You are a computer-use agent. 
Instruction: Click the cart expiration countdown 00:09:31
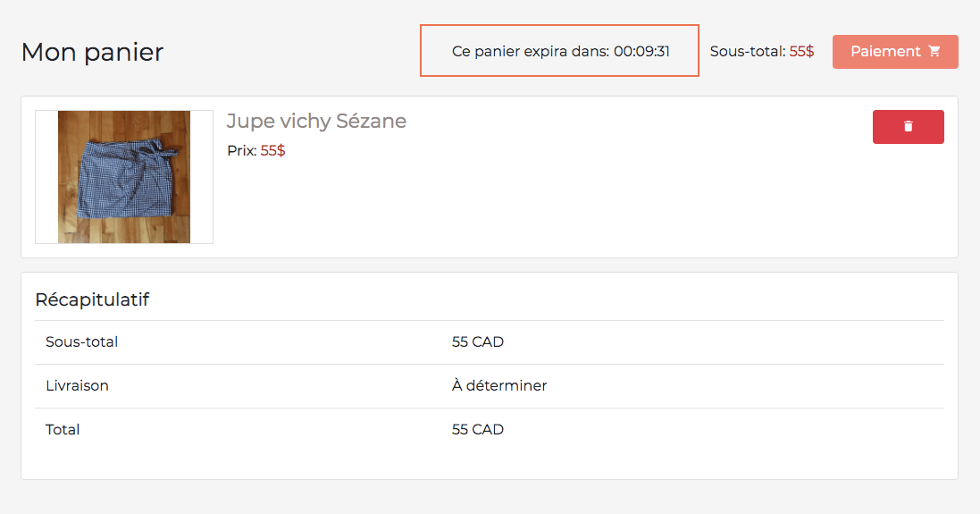[641, 52]
